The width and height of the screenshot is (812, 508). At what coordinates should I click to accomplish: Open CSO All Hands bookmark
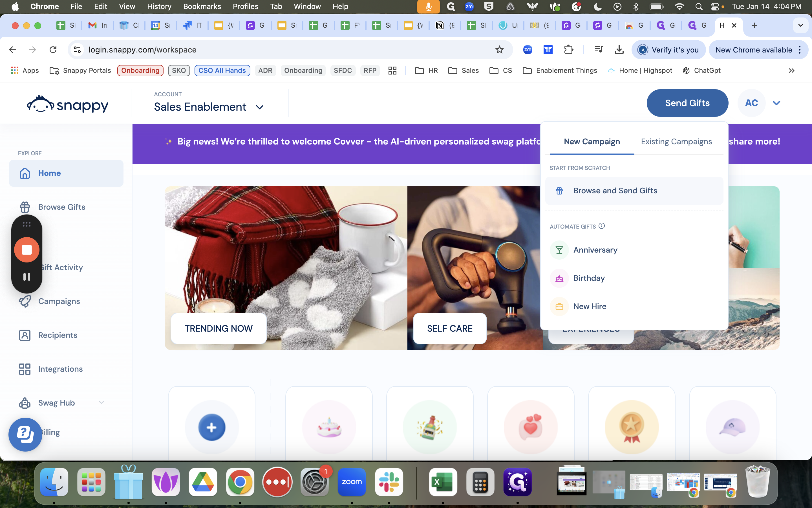point(222,71)
